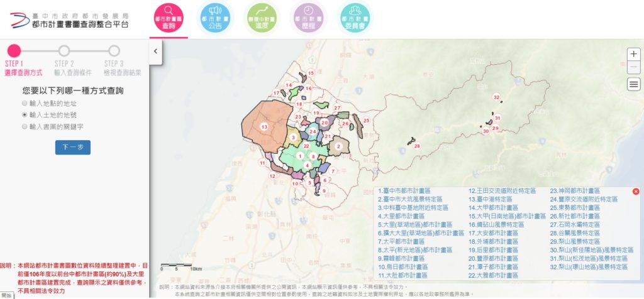This screenshot has width=644, height=299.
Task: Collapse the left query side panel
Action: [156, 52]
